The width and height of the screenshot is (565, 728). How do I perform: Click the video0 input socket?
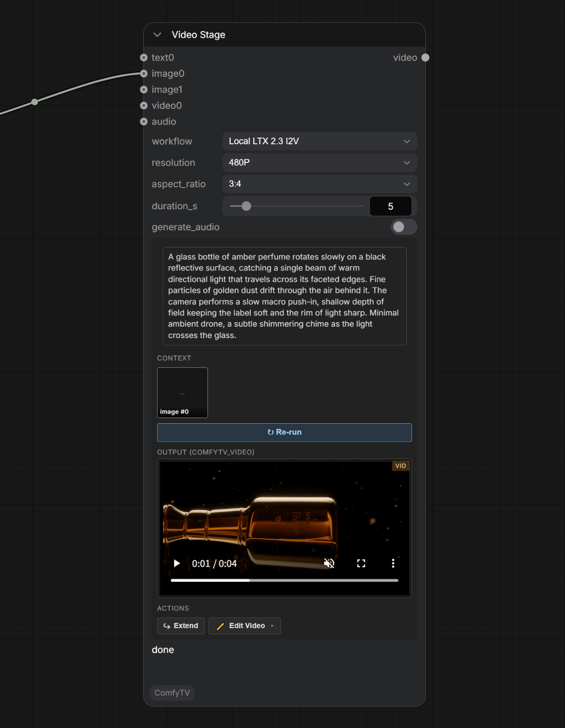click(x=143, y=106)
